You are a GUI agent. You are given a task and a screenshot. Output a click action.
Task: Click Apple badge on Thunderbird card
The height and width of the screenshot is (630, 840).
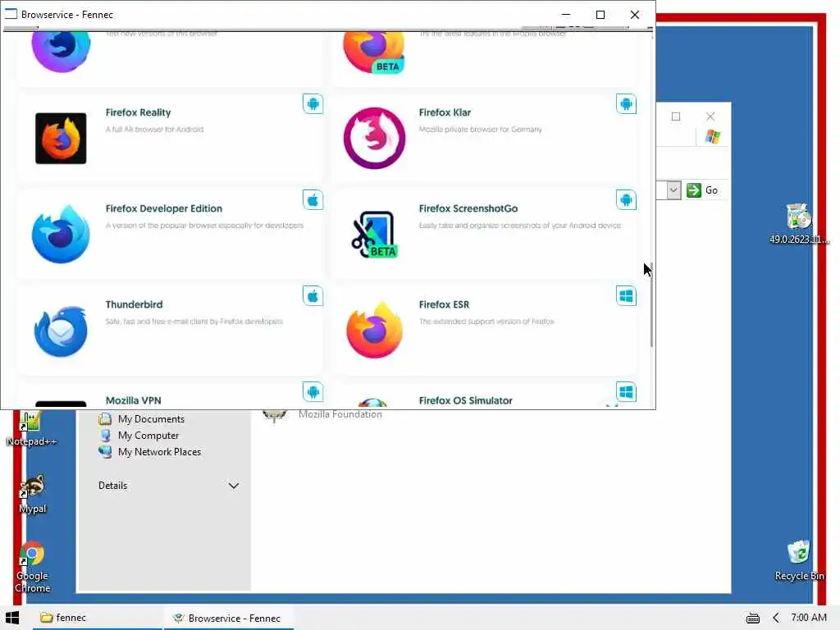[x=313, y=295]
